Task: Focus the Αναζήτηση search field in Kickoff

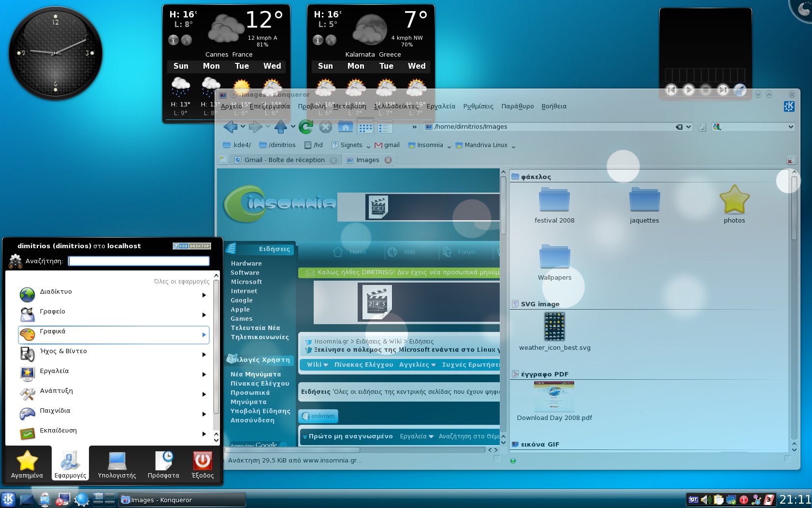Action: click(139, 261)
